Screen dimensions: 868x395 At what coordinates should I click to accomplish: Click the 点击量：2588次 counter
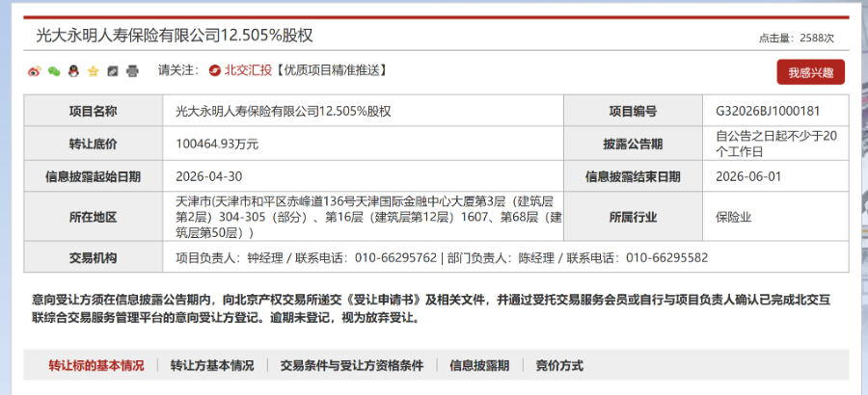[x=796, y=39]
